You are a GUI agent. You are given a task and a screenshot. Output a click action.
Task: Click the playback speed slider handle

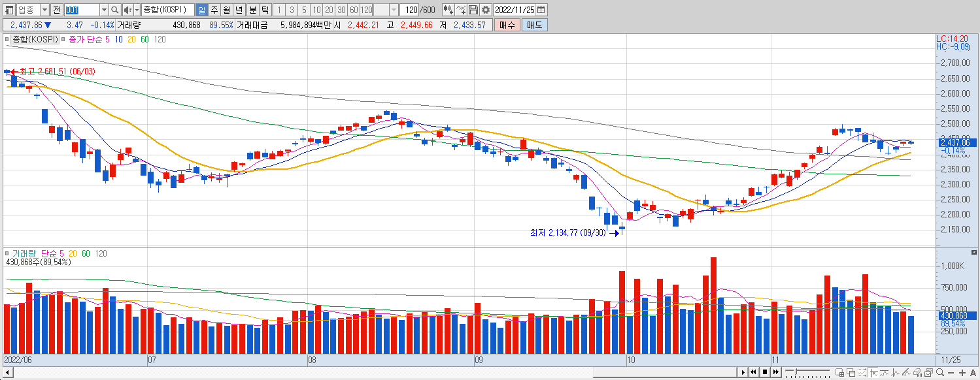point(796,372)
